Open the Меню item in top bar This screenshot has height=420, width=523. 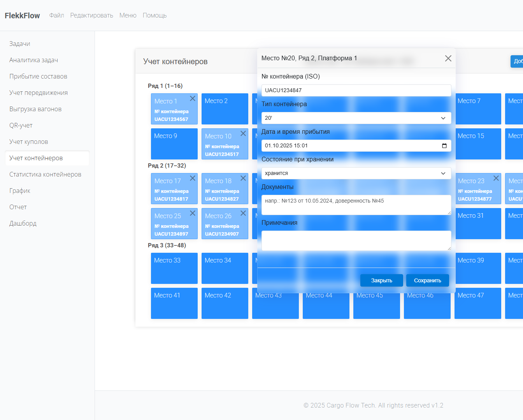pos(128,16)
